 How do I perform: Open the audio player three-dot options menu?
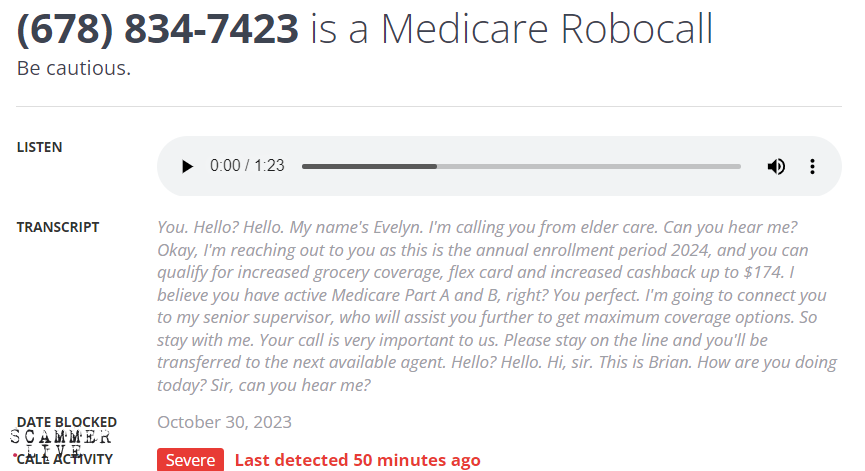[812, 166]
